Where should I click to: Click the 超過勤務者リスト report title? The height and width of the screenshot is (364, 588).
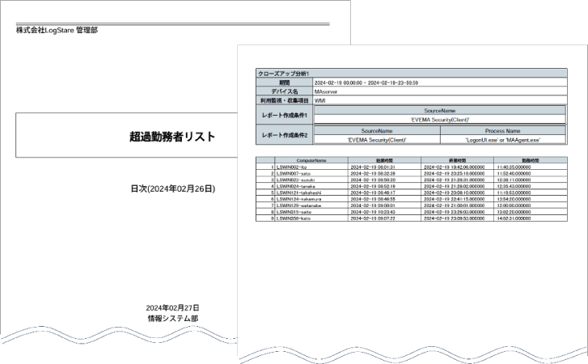tap(172, 137)
